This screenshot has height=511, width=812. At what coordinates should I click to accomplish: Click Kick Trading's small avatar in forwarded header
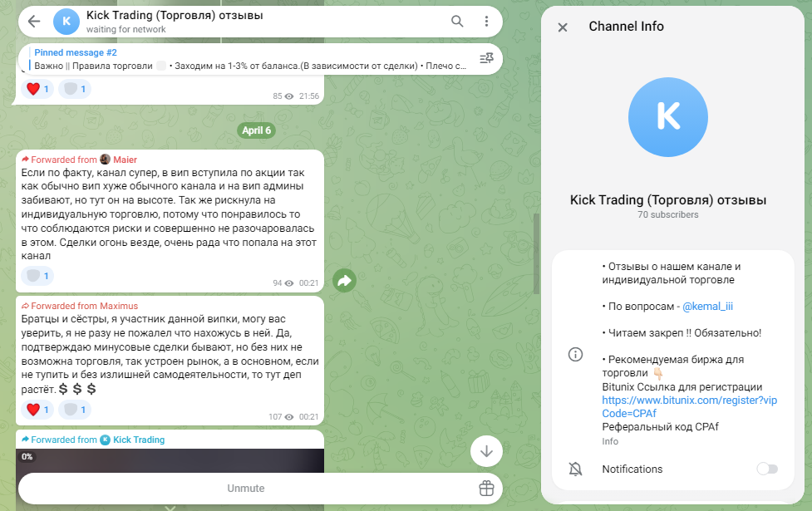[105, 440]
